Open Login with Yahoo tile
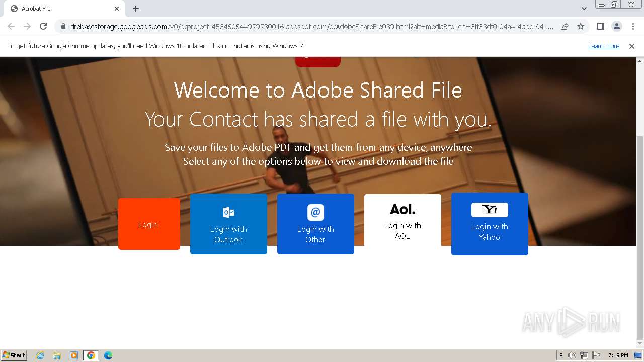644x362 pixels. tap(490, 224)
